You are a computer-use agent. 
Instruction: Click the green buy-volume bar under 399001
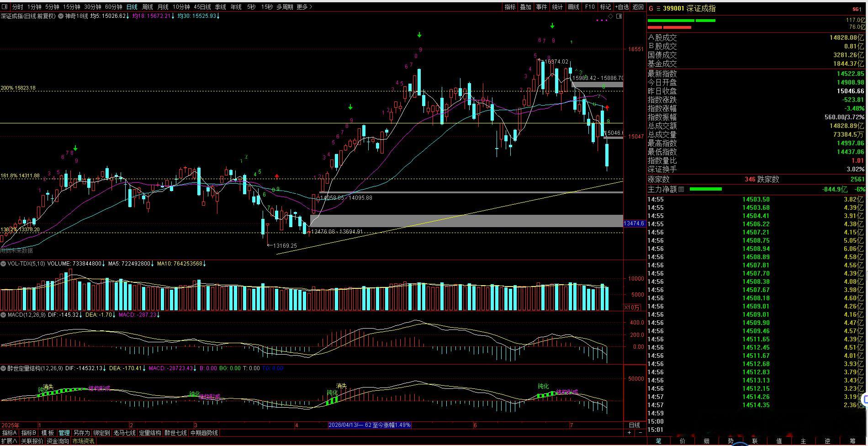[681, 20]
